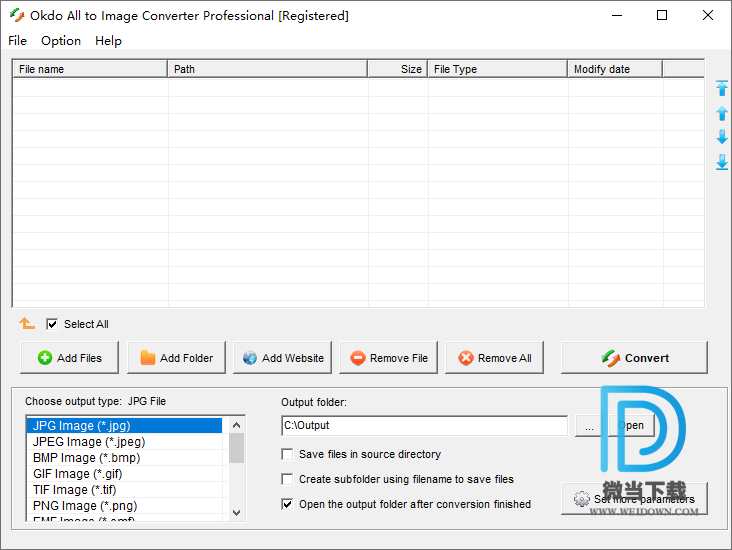
Task: Open the File menu
Action: point(17,41)
